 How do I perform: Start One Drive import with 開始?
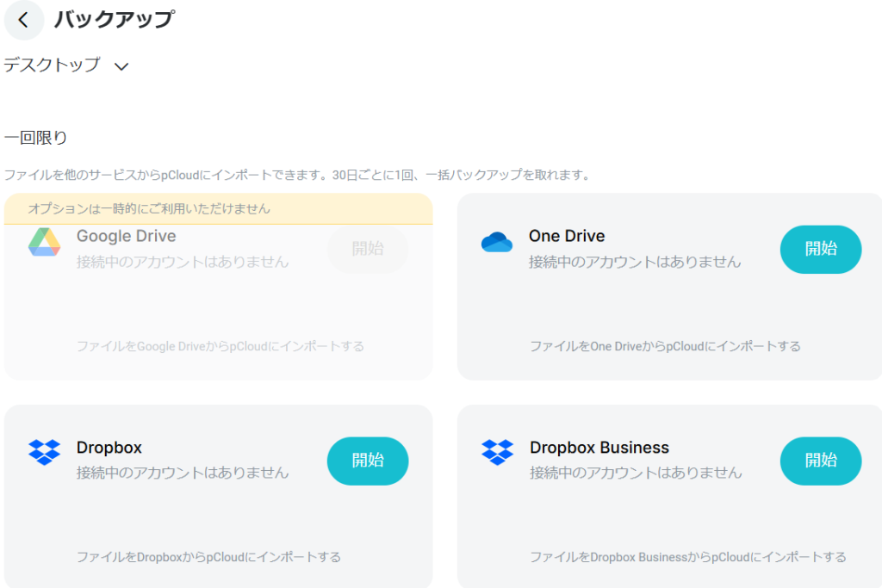(821, 249)
